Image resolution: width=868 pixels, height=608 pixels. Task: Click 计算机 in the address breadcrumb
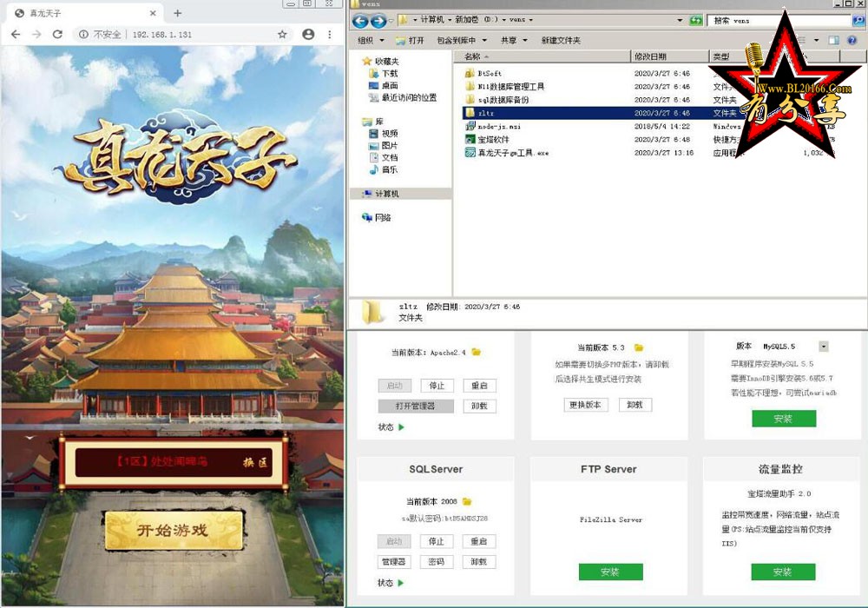tap(432, 19)
